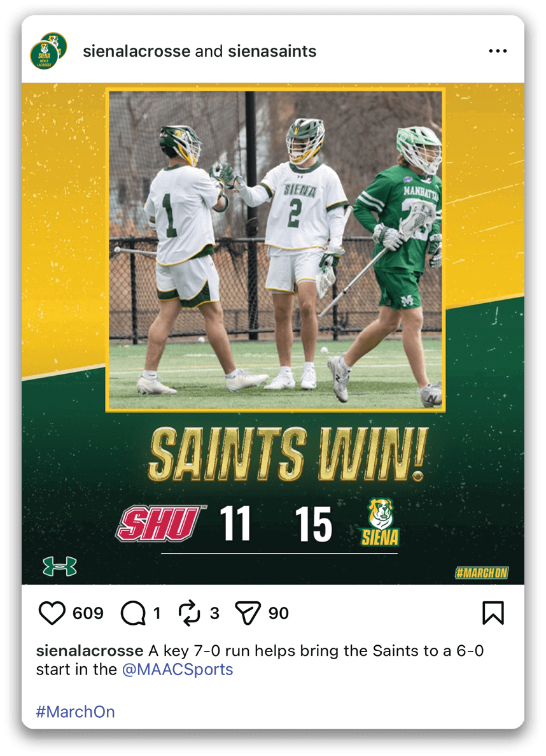This screenshot has width=546, height=756.
Task: Open the @MAACSports mention link
Action: coord(178,669)
